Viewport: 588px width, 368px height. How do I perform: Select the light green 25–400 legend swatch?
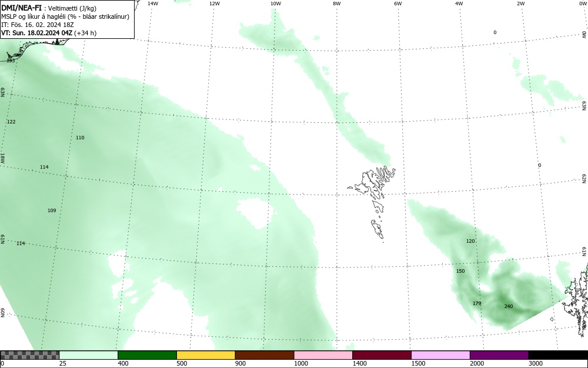coord(89,355)
